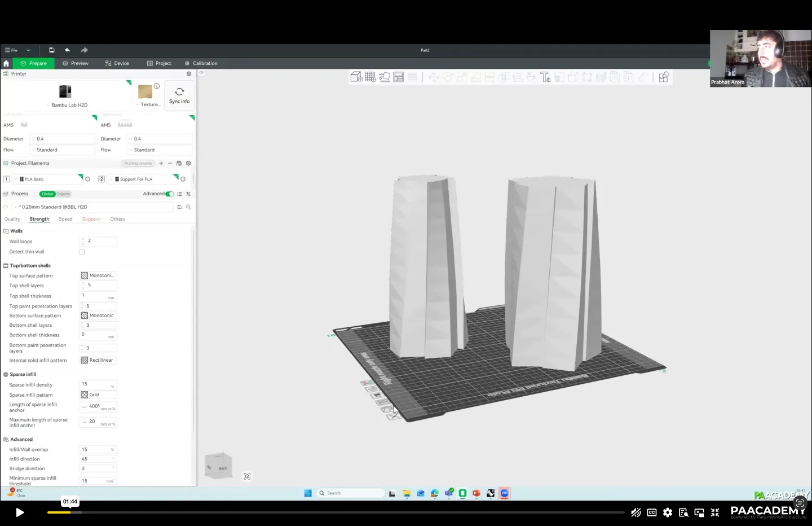Click the Sync info button
Screen dimensions: 812x526
tap(179, 95)
